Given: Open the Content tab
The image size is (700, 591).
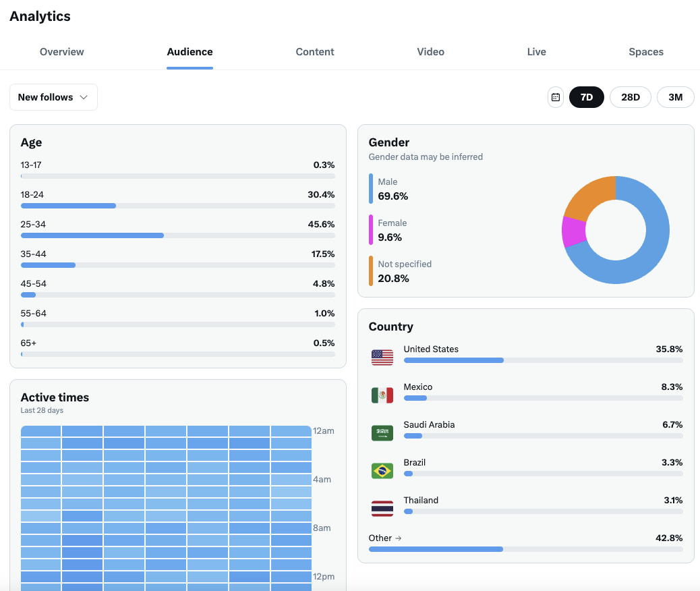Looking at the screenshot, I should click(315, 52).
